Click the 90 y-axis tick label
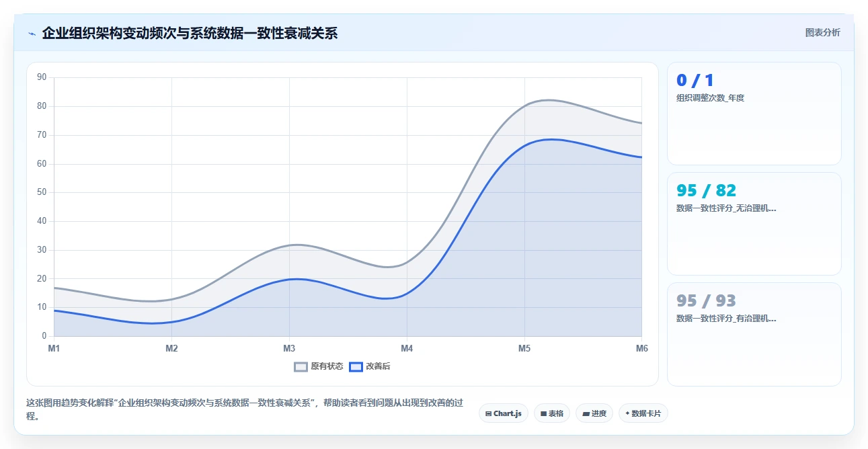 coord(42,77)
